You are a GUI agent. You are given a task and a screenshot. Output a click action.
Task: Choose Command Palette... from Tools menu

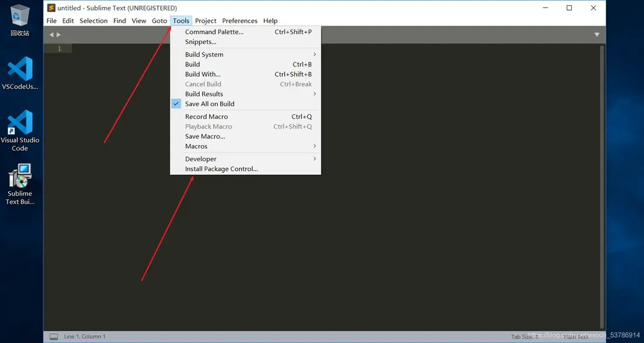[246, 32]
